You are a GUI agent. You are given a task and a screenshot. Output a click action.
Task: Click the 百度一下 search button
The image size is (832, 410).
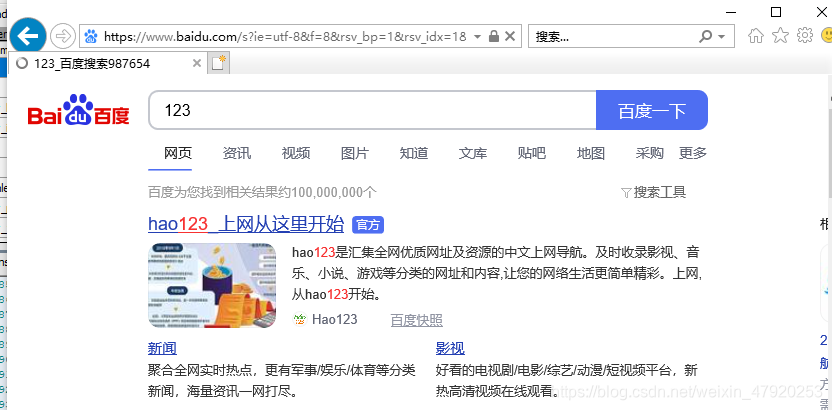click(x=652, y=110)
